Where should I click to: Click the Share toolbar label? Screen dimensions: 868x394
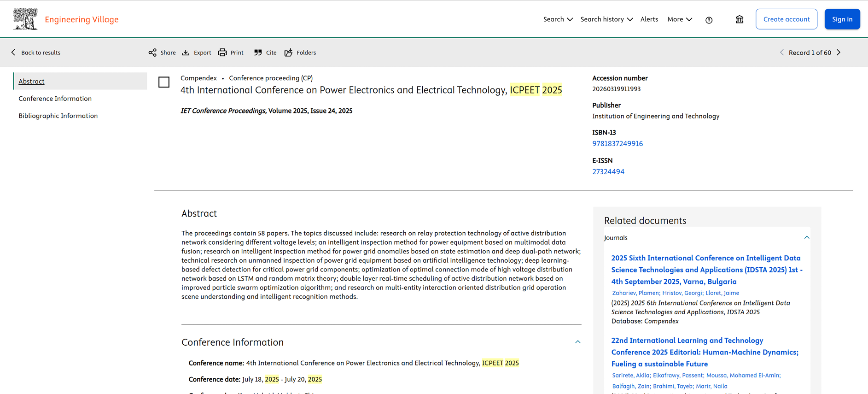click(x=168, y=53)
